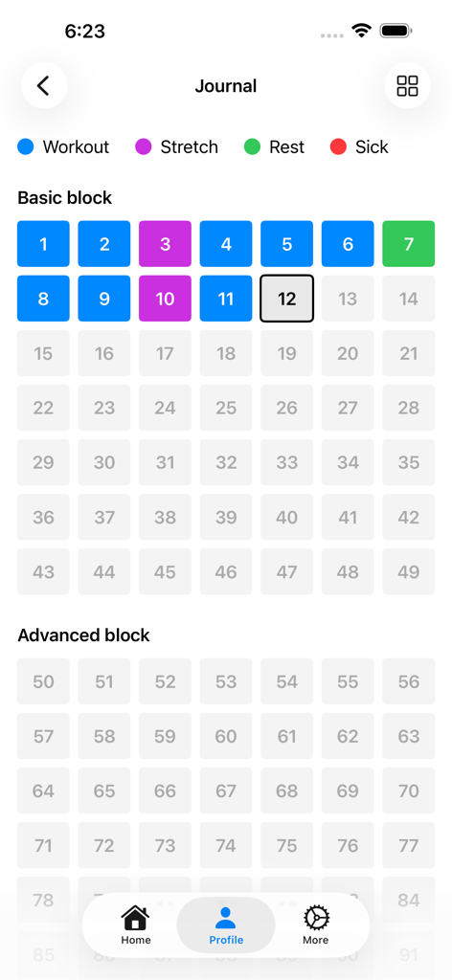Image resolution: width=452 pixels, height=980 pixels.
Task: Select day 67 in Advanced block
Action: [226, 791]
